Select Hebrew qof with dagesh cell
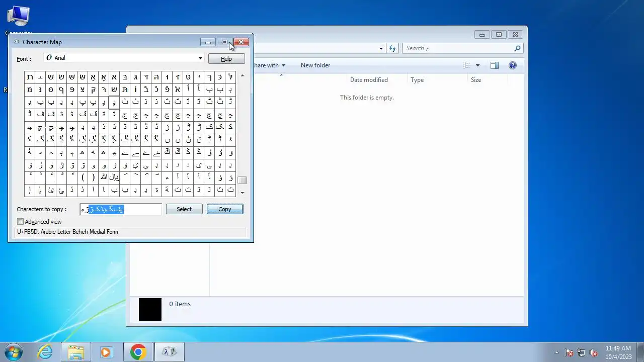 [93, 89]
